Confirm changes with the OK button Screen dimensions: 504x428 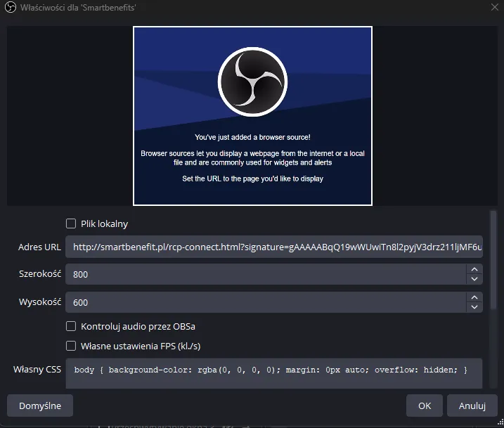coord(425,406)
